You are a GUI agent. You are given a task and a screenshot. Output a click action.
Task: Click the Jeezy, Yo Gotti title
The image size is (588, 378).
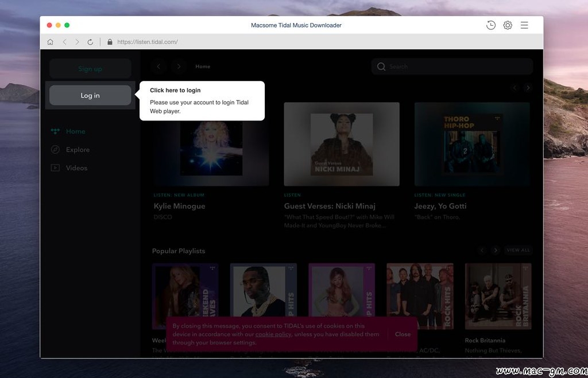coord(440,206)
